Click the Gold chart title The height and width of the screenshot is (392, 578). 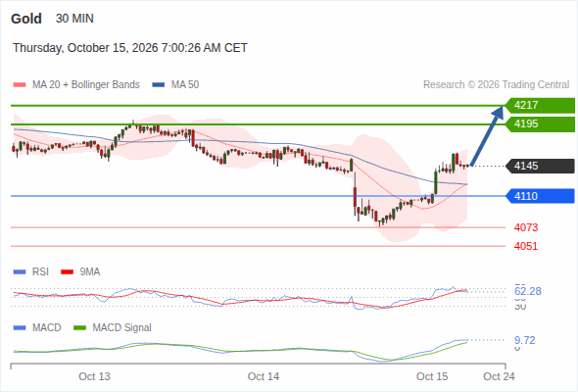tap(26, 19)
